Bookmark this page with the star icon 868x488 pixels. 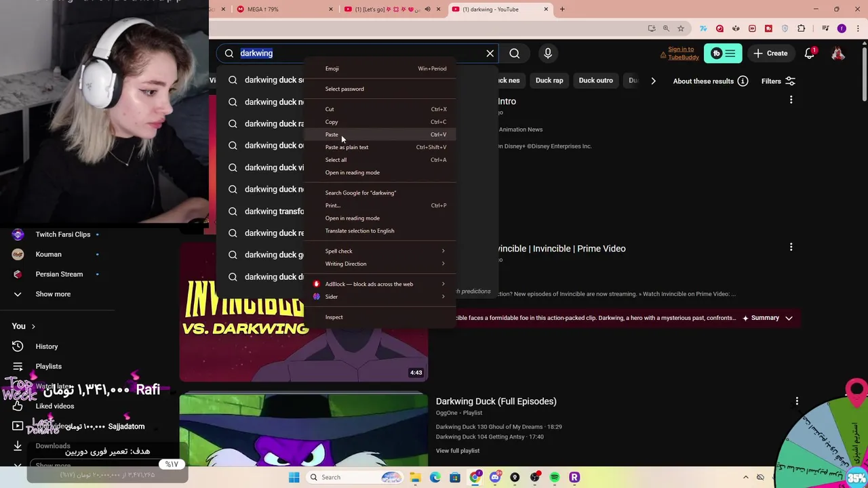point(680,28)
